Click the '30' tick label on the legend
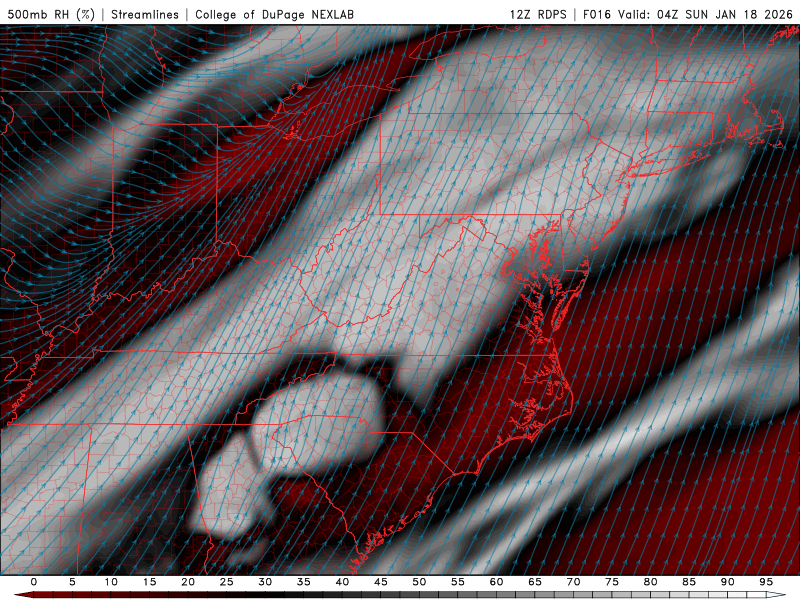Image resolution: width=800 pixels, height=600 pixels. 265,582
